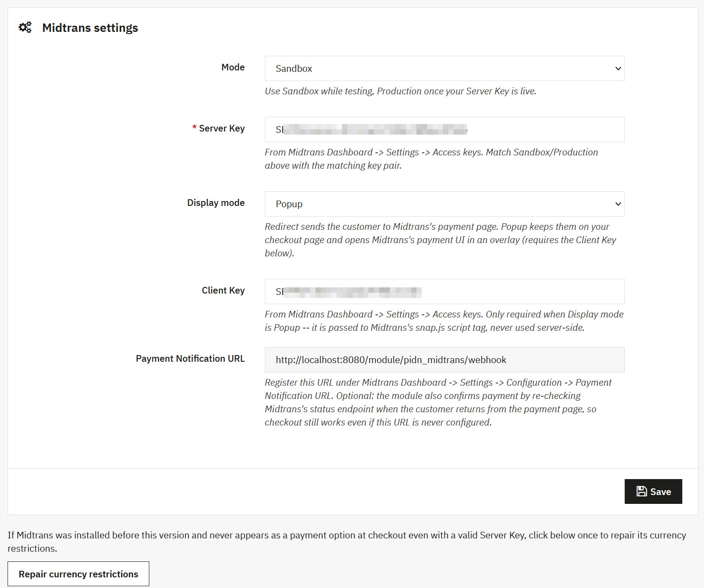The image size is (704, 588).
Task: Click the Midtrans settings heading
Action: pyautogui.click(x=90, y=27)
